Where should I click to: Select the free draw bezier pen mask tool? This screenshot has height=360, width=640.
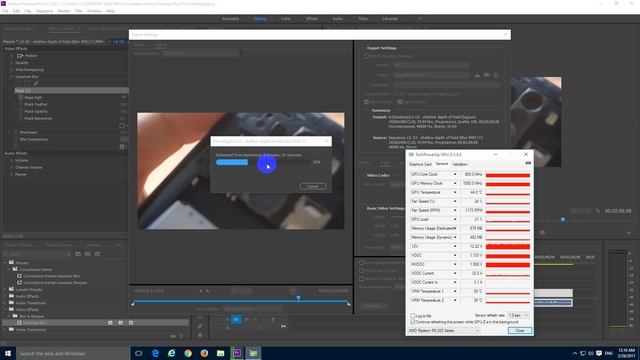click(36, 83)
